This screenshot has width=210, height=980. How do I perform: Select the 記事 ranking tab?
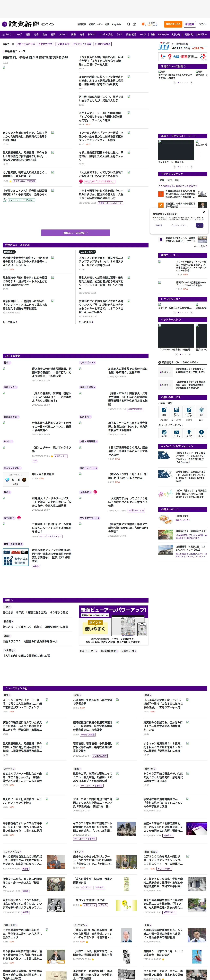coord(162,180)
